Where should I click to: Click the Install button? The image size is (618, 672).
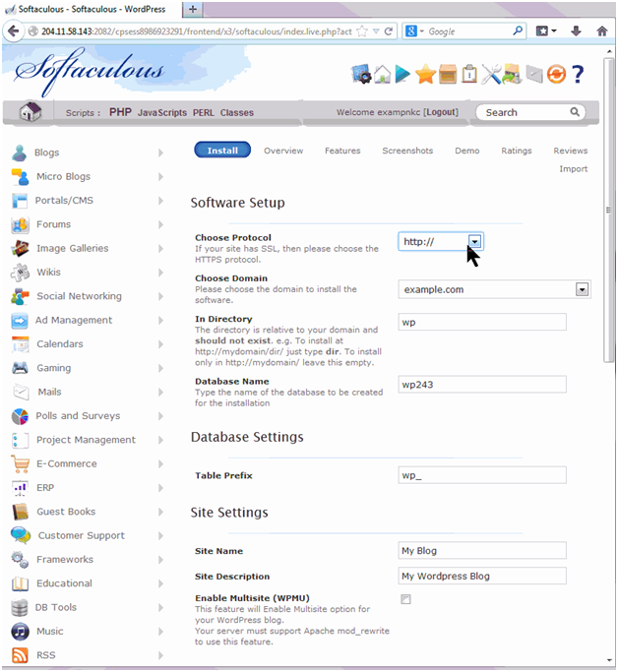tap(222, 150)
